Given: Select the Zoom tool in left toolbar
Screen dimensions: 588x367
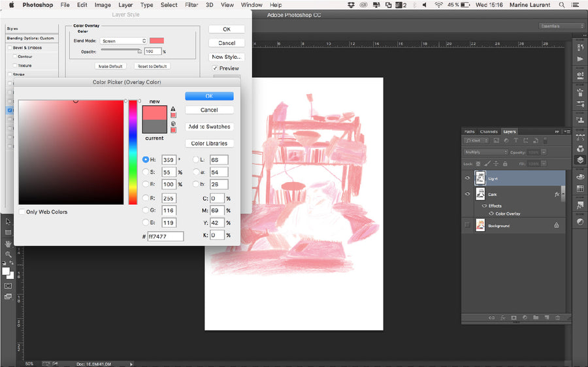Looking at the screenshot, I should 8,254.
